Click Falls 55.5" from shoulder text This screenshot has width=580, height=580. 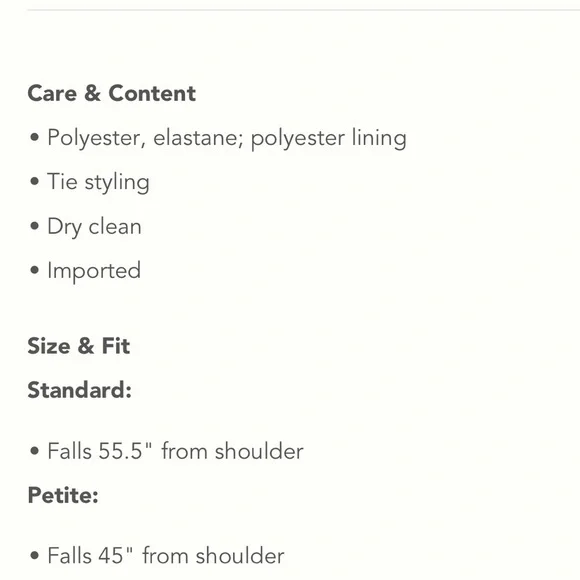[175, 451]
